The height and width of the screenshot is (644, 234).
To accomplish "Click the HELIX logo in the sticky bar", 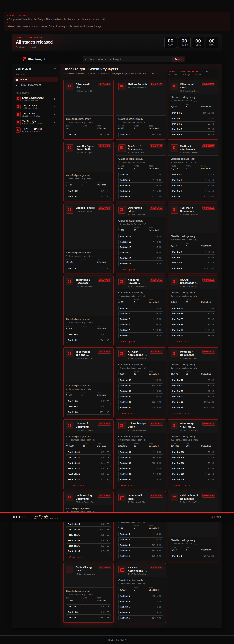I will (19, 517).
